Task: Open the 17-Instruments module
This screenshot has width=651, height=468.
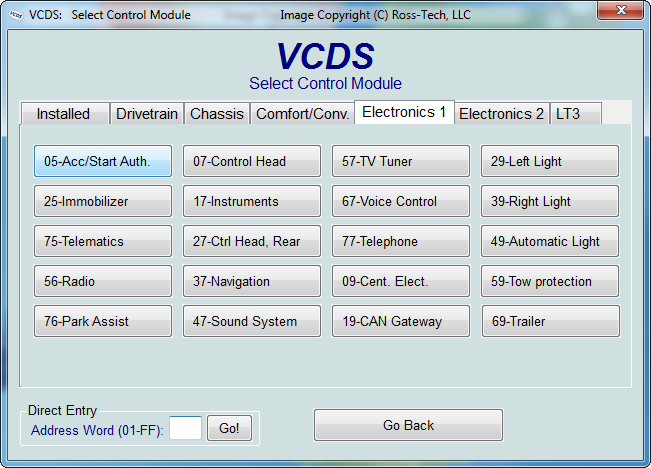Action: (x=252, y=201)
